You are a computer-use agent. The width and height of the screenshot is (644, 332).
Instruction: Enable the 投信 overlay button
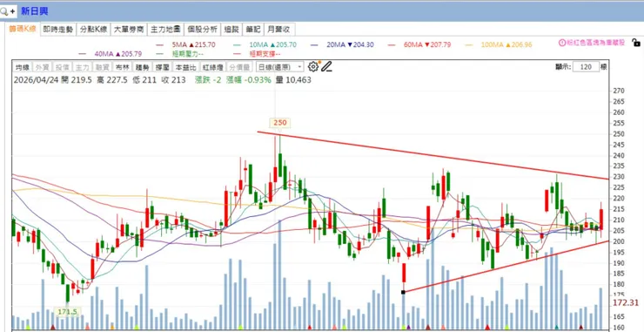coord(63,67)
